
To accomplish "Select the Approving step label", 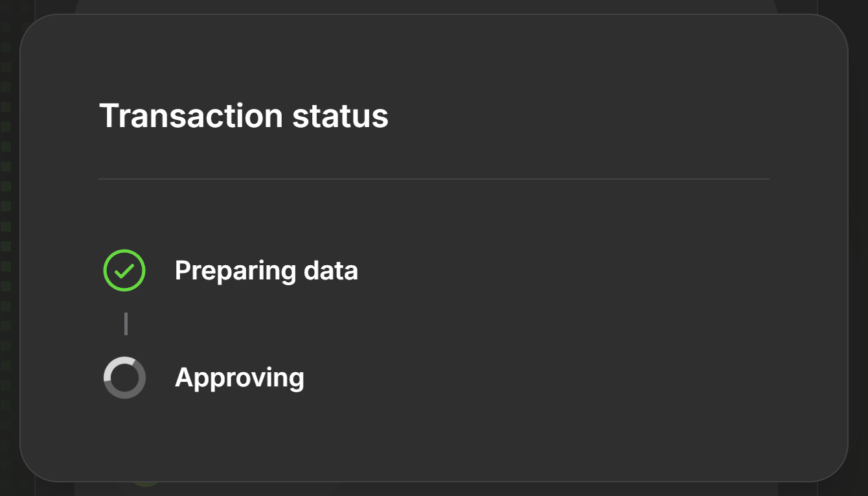I will click(240, 377).
